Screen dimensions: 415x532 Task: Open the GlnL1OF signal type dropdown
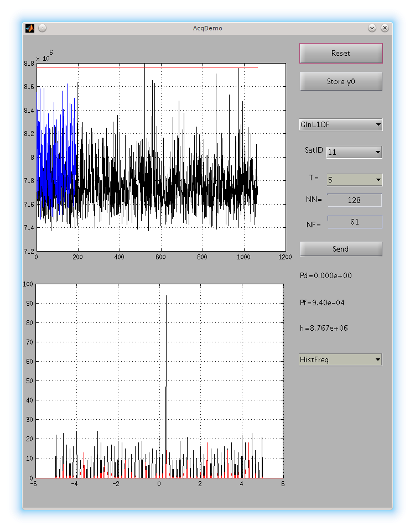coord(340,125)
